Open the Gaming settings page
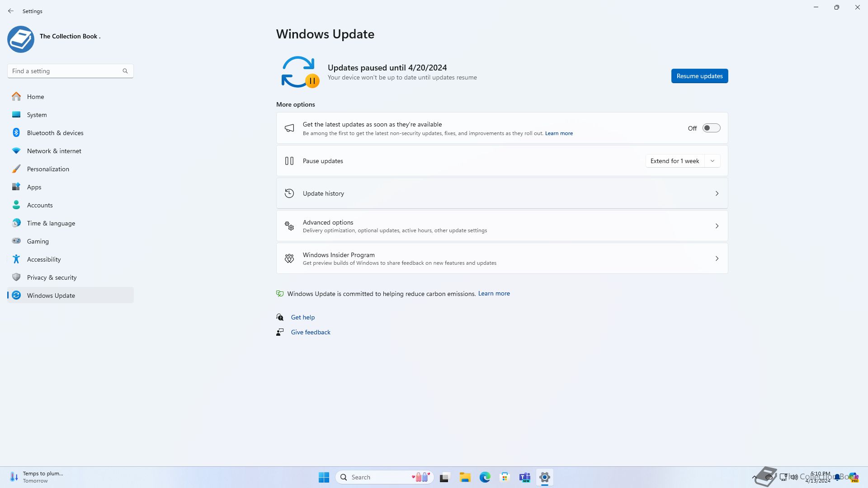The width and height of the screenshot is (868, 488). pos(70,241)
